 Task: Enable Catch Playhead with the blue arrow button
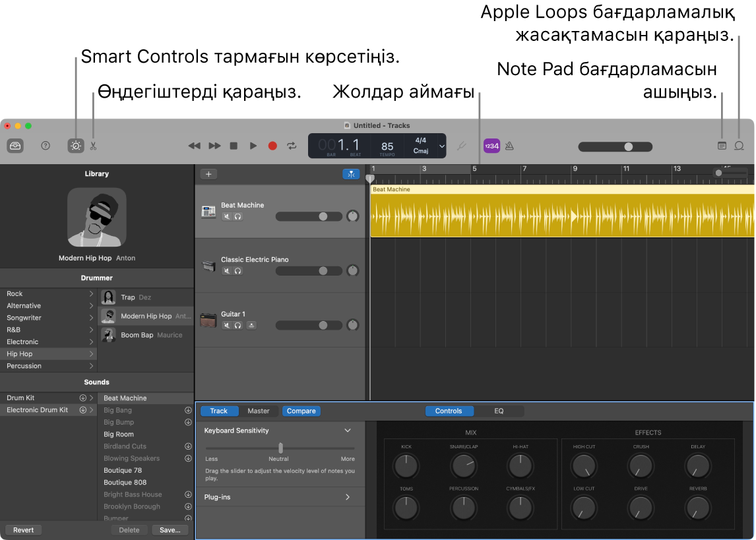pyautogui.click(x=351, y=173)
